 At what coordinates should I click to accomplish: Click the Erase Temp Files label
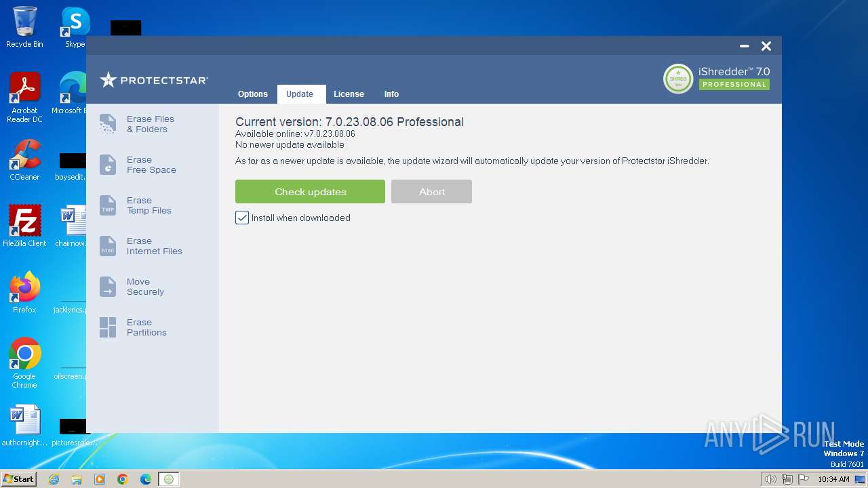point(149,205)
